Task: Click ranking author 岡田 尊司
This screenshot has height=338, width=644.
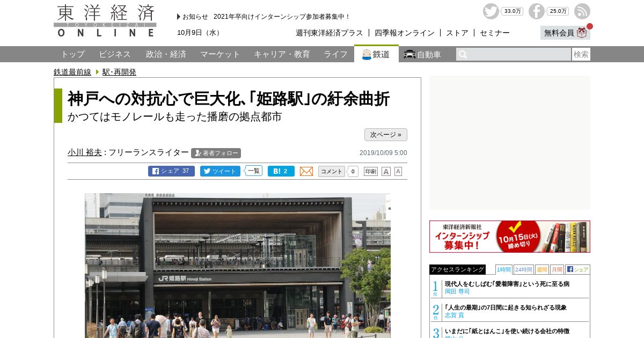Action: tap(457, 291)
